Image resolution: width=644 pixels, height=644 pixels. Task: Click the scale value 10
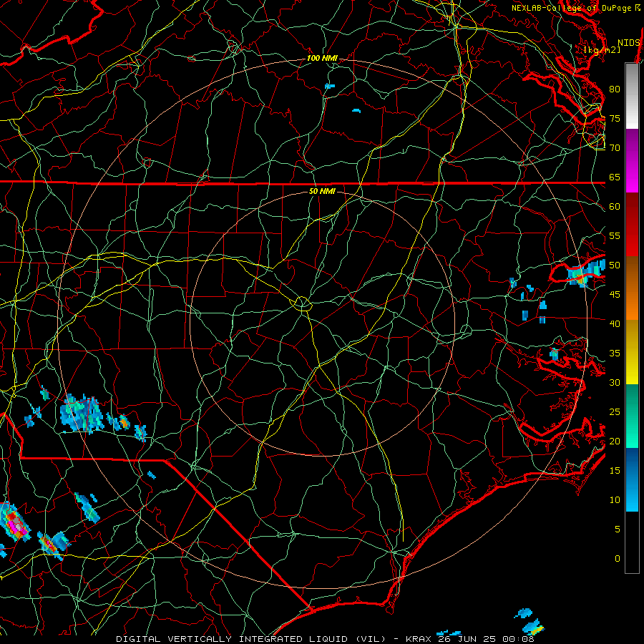point(615,500)
